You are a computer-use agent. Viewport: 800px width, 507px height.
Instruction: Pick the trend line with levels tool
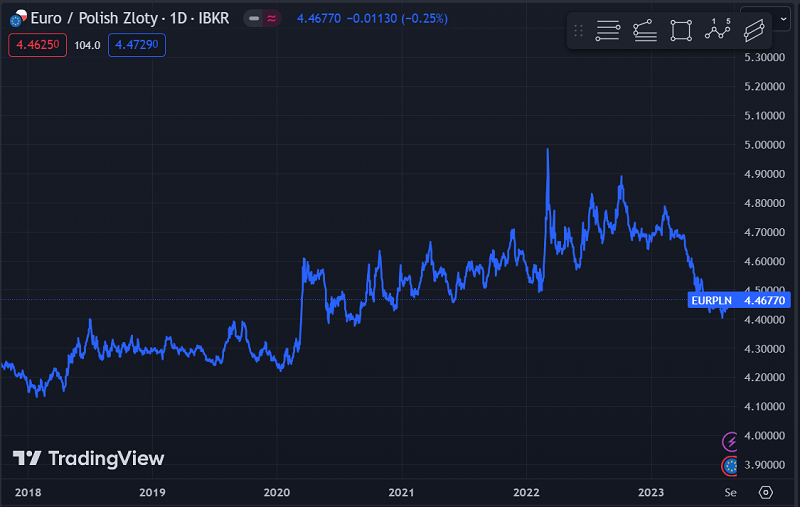click(x=645, y=31)
